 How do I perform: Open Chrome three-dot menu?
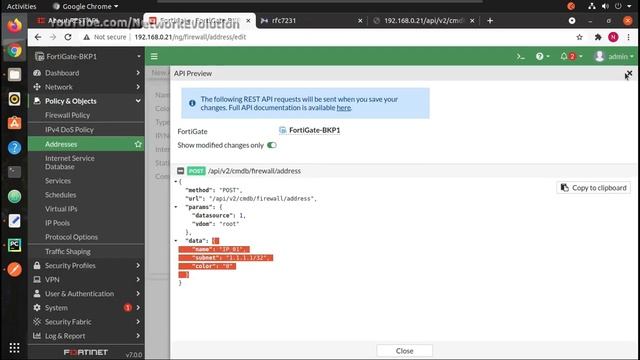point(629,37)
